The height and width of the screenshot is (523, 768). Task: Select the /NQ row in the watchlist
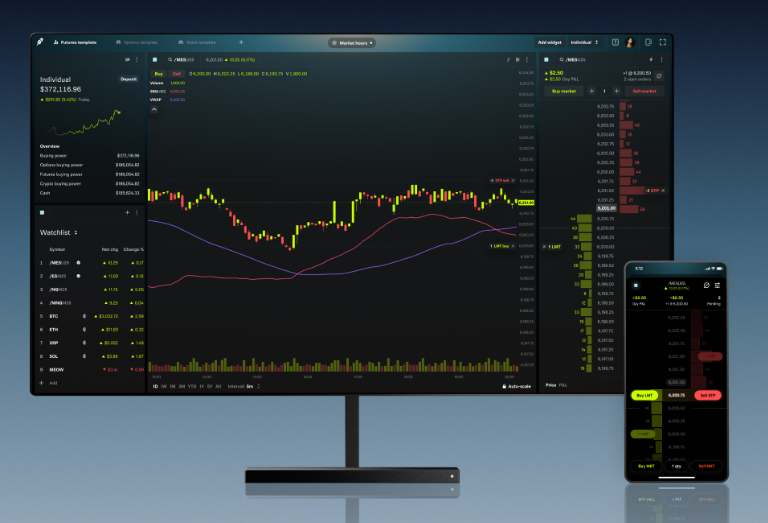pos(91,289)
